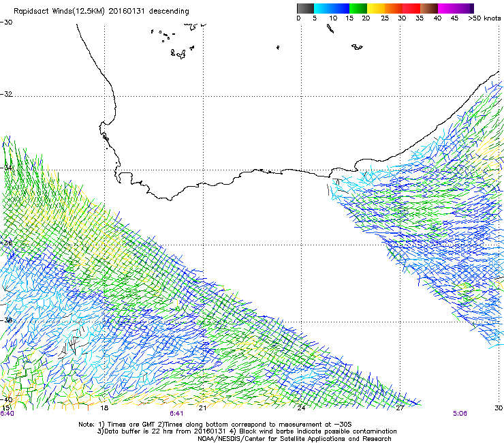Click the cyan-to-blue 5-15 knots color bar segment

click(x=332, y=8)
